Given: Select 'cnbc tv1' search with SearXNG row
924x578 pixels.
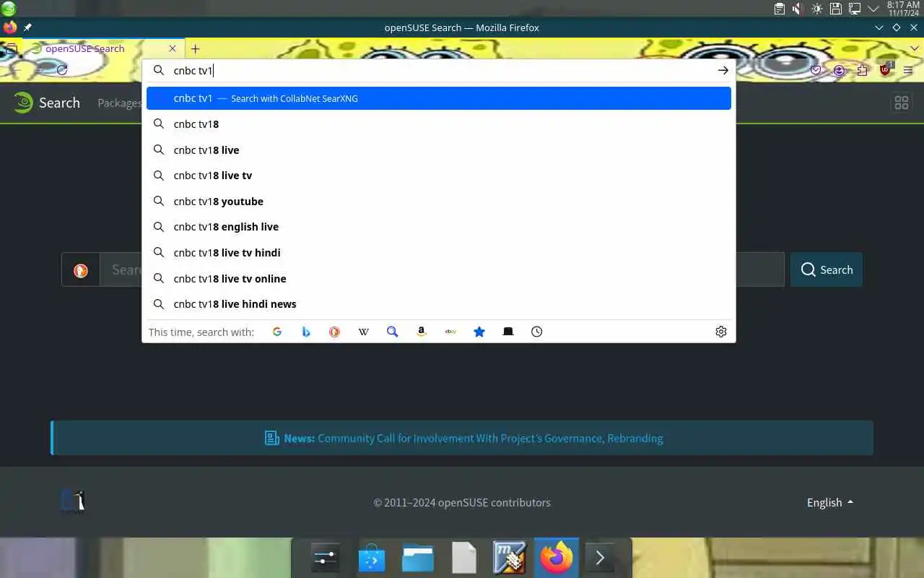Looking at the screenshot, I should pyautogui.click(x=439, y=98).
